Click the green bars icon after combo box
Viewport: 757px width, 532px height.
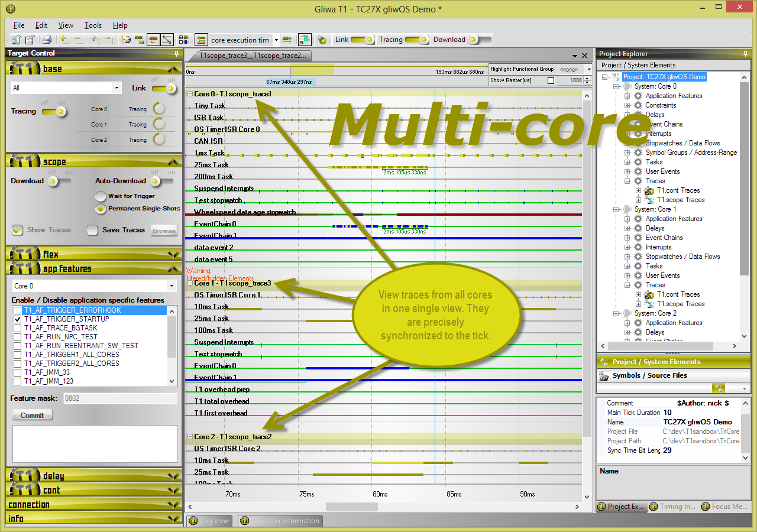(287, 40)
